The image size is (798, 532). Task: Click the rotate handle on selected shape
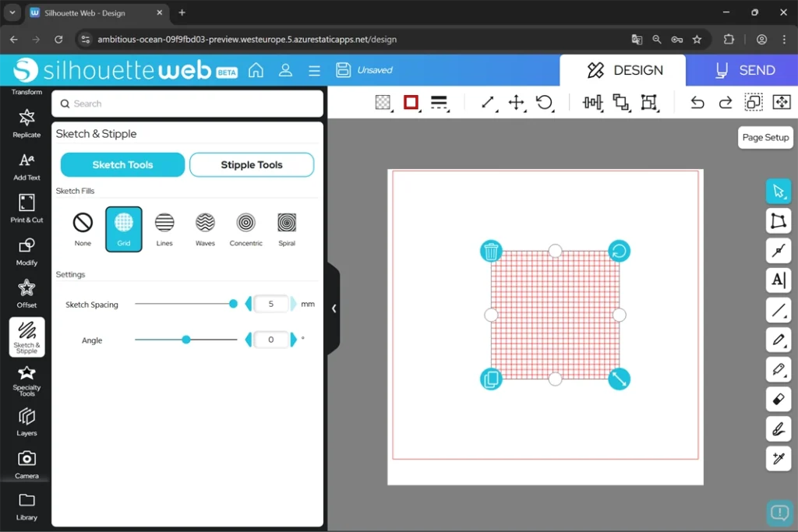[x=619, y=251]
